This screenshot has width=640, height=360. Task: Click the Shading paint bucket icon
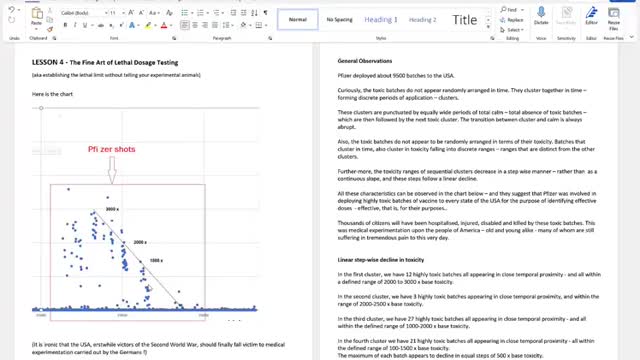tap(243, 25)
